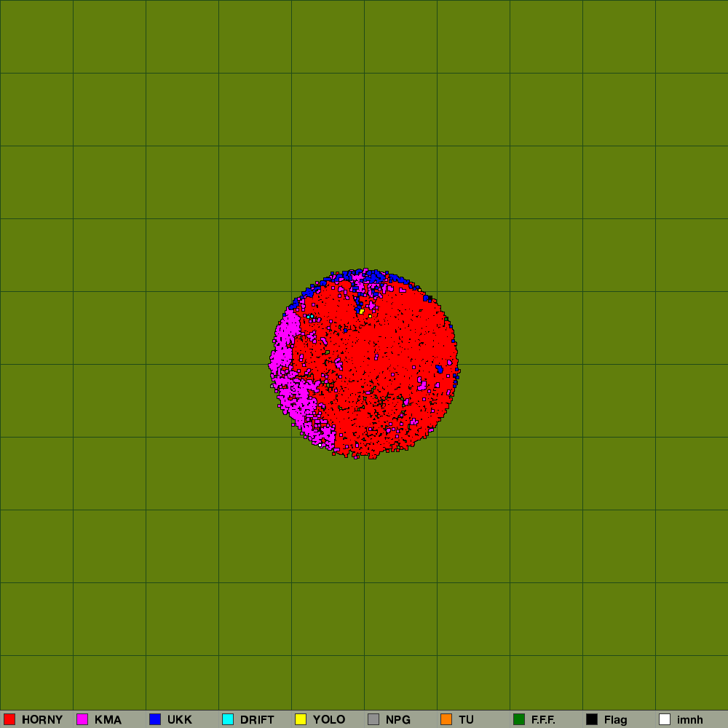728x728 pixels.
Task: Pick the blue UKK legend swatch
Action: click(155, 719)
